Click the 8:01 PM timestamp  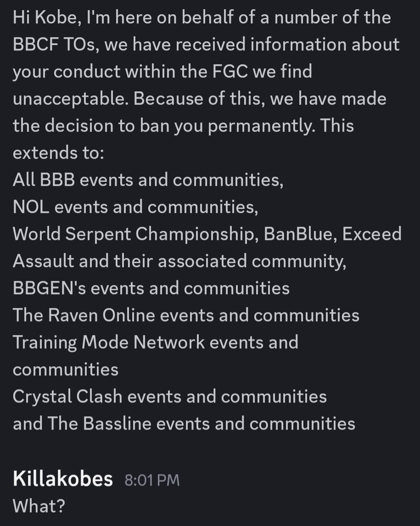[x=152, y=480]
